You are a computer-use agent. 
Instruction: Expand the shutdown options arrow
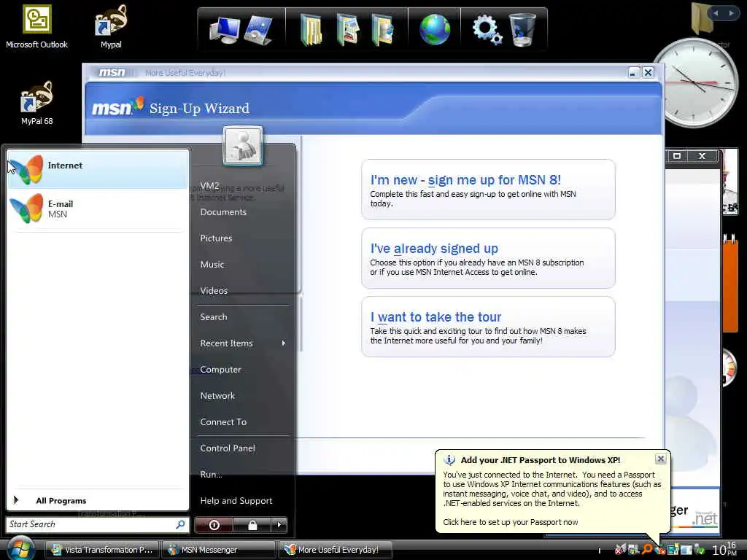click(279, 525)
